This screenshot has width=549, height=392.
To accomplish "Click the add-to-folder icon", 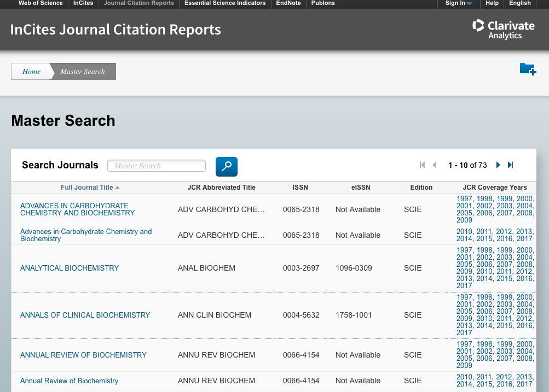I will pyautogui.click(x=528, y=69).
